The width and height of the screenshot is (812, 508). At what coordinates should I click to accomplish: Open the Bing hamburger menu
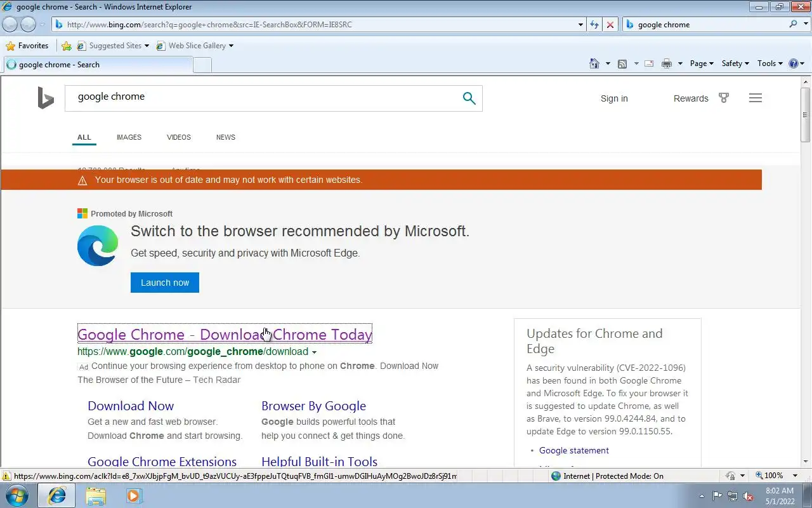pos(755,98)
